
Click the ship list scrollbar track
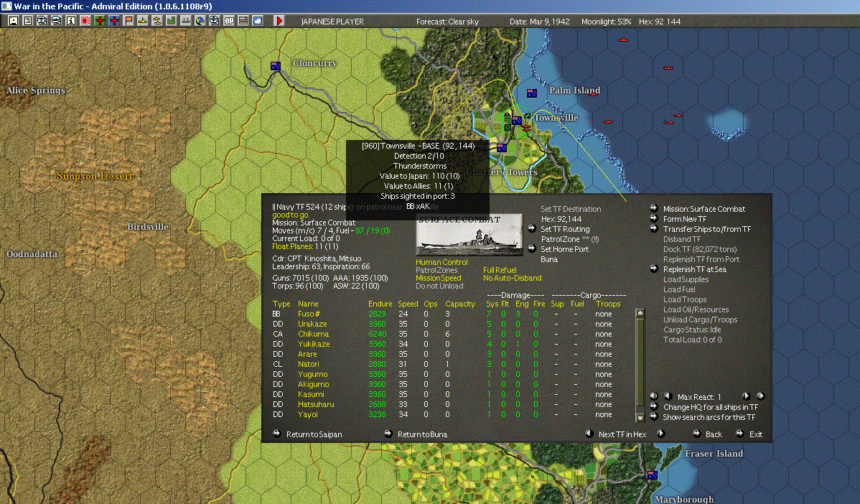click(x=640, y=365)
